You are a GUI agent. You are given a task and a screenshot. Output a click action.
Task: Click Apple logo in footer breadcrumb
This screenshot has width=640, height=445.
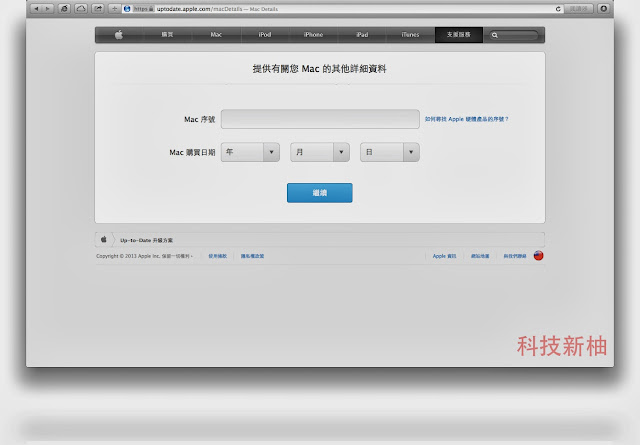point(104,240)
